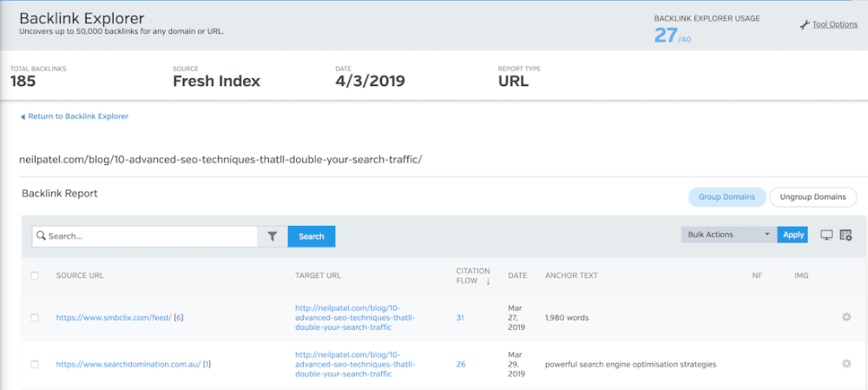Select Group Domains toggle
Viewport: 868px width, 390px height.
[727, 197]
